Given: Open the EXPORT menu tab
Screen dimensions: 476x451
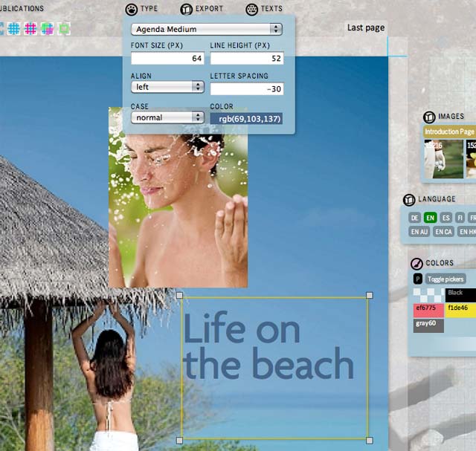Looking at the screenshot, I should pyautogui.click(x=209, y=8).
